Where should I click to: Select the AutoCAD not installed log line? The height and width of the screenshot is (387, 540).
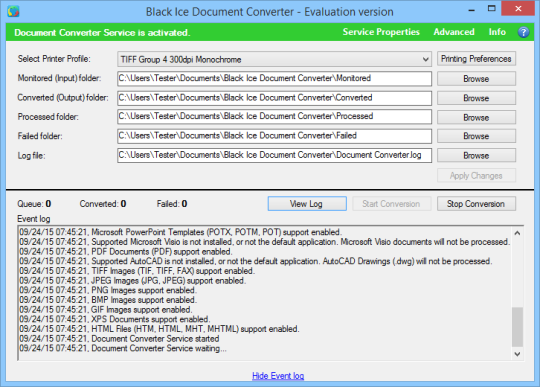coord(256,261)
